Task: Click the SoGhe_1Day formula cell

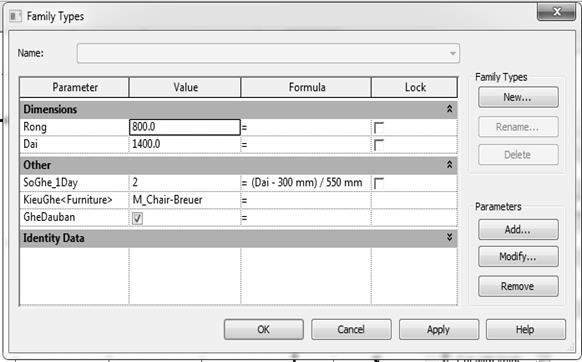Action: pos(306,182)
